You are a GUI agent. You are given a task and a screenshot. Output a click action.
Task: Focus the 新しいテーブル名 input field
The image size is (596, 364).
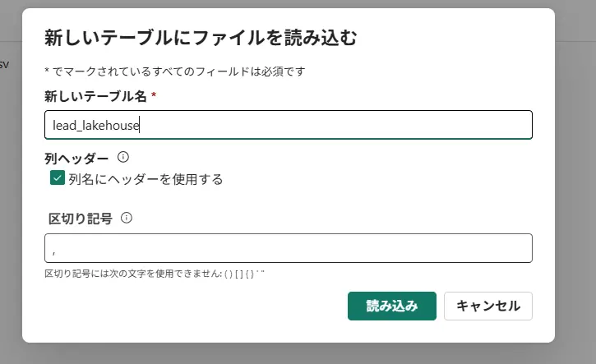pos(329,125)
